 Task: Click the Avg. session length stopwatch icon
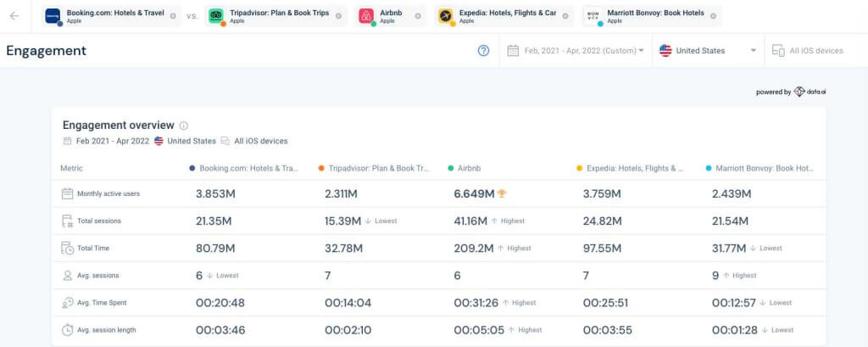[67, 330]
